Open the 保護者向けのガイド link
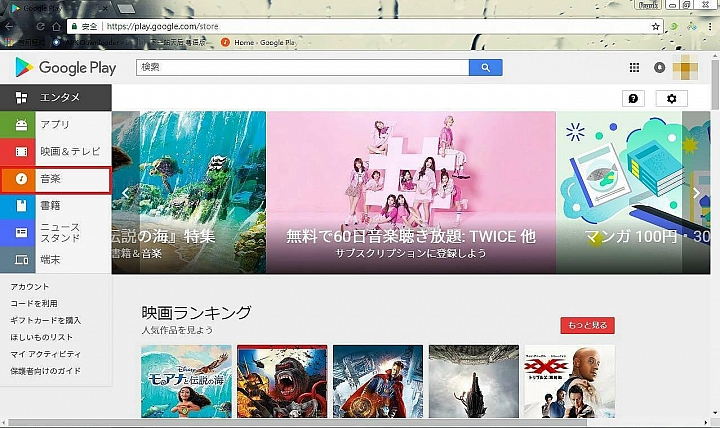The height and width of the screenshot is (428, 720). click(x=45, y=371)
